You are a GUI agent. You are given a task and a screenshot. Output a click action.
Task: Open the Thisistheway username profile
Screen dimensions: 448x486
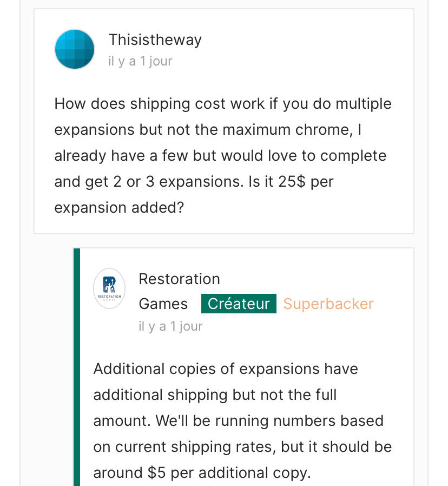[x=155, y=40]
